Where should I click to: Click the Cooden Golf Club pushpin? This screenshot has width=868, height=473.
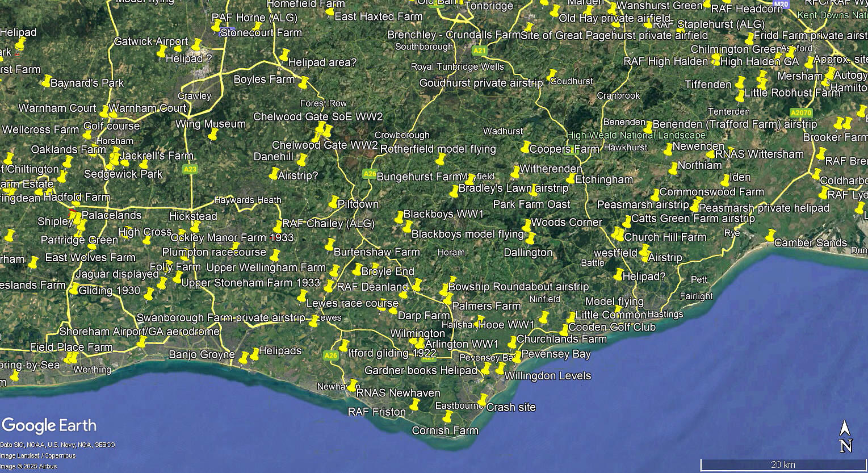coord(564,330)
